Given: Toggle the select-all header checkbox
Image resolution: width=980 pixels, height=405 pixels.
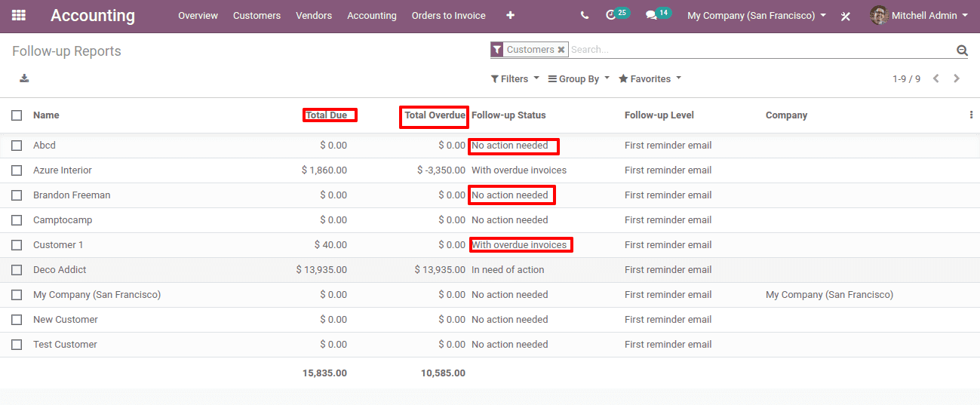Looking at the screenshot, I should click(x=17, y=115).
